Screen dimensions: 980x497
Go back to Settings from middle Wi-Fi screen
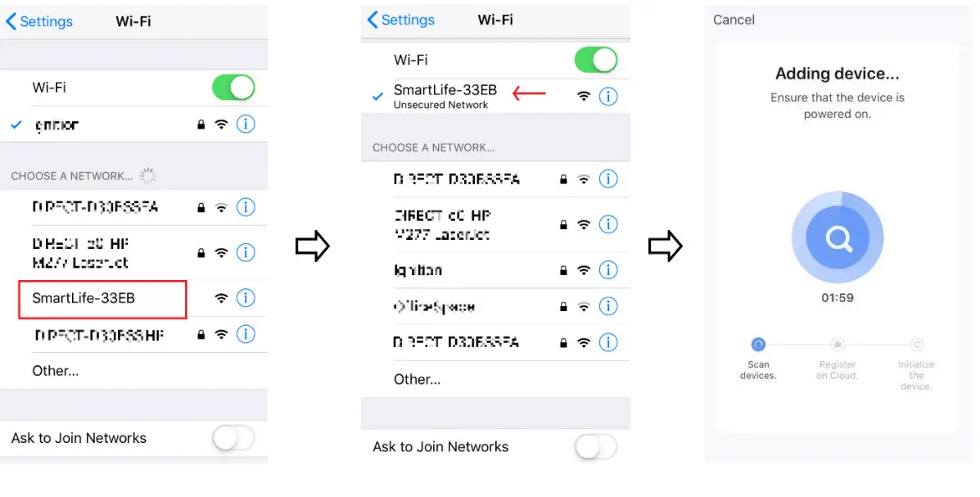point(402,20)
